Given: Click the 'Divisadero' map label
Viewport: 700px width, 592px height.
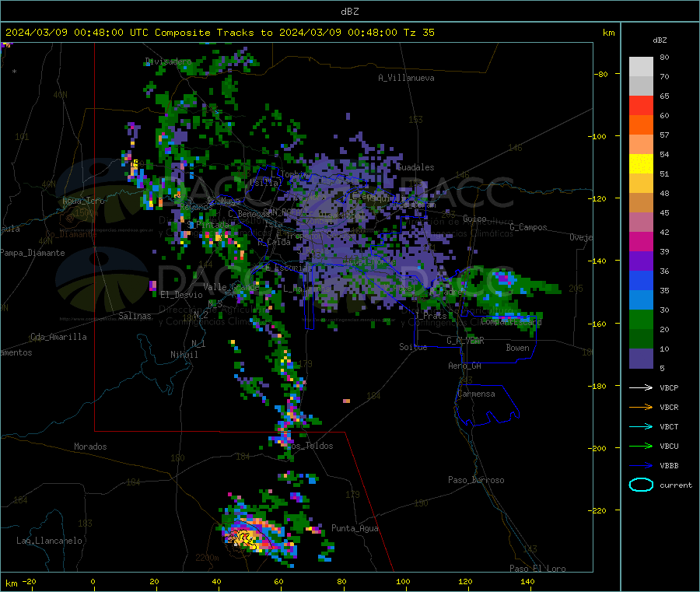Looking at the screenshot, I should 168,61.
